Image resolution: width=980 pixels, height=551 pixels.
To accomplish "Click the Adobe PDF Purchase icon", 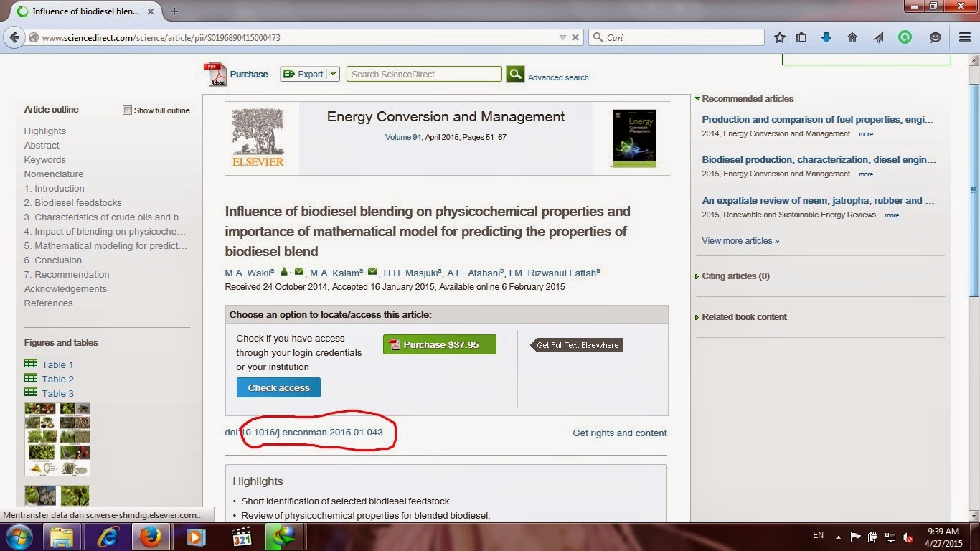I will click(215, 75).
